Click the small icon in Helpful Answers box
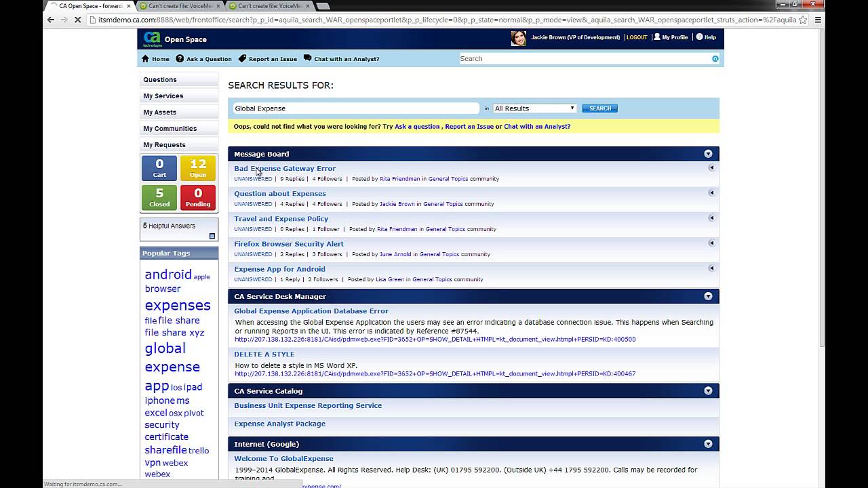 212,236
